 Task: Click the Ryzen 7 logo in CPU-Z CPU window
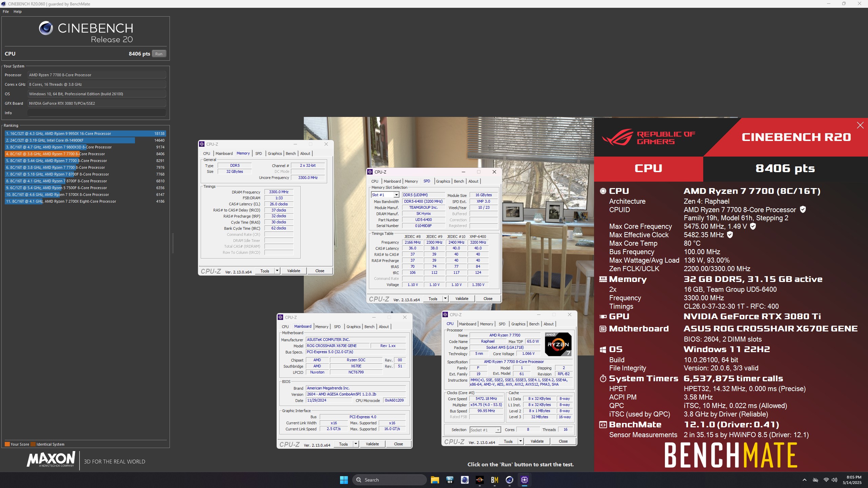(x=558, y=344)
